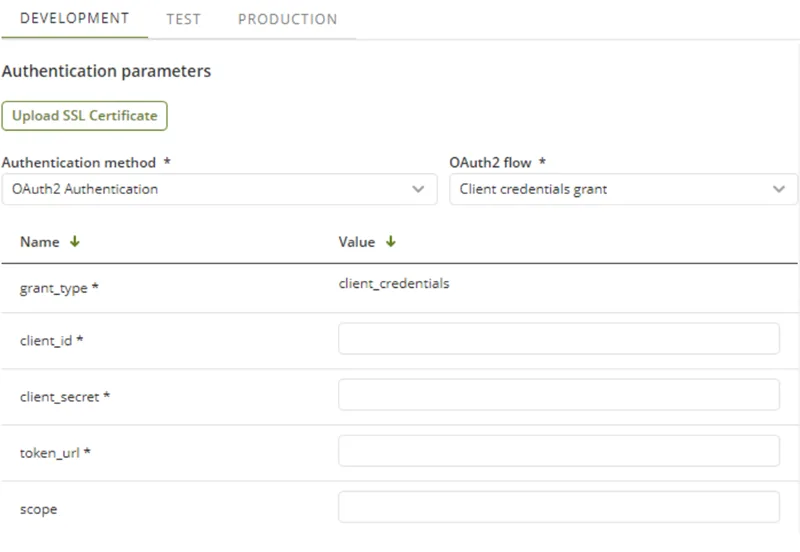Open the Test environment tab
This screenshot has height=552, width=800.
click(184, 19)
